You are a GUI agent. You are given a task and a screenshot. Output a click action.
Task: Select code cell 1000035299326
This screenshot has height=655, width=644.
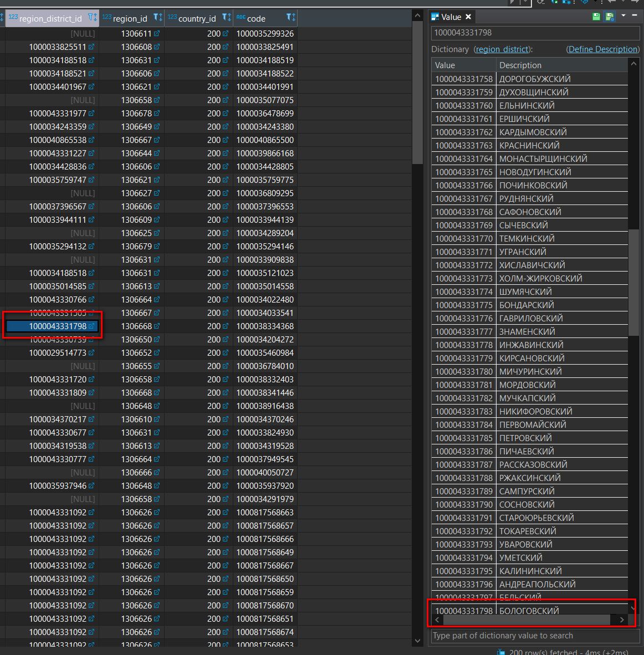pos(265,33)
